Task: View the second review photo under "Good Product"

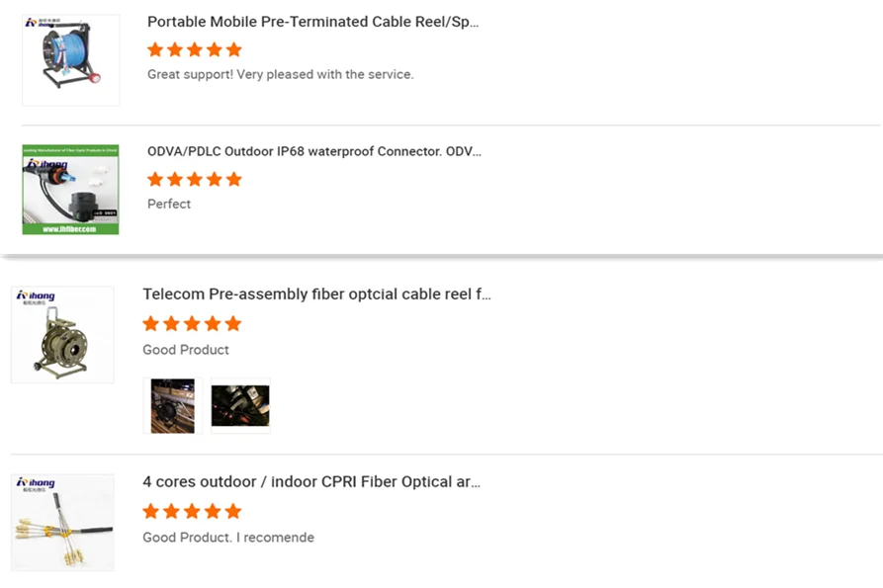Action: click(x=240, y=405)
